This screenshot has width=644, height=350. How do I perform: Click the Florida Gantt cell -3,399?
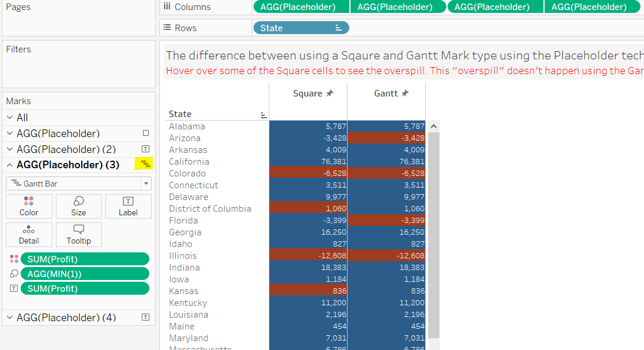pos(386,220)
